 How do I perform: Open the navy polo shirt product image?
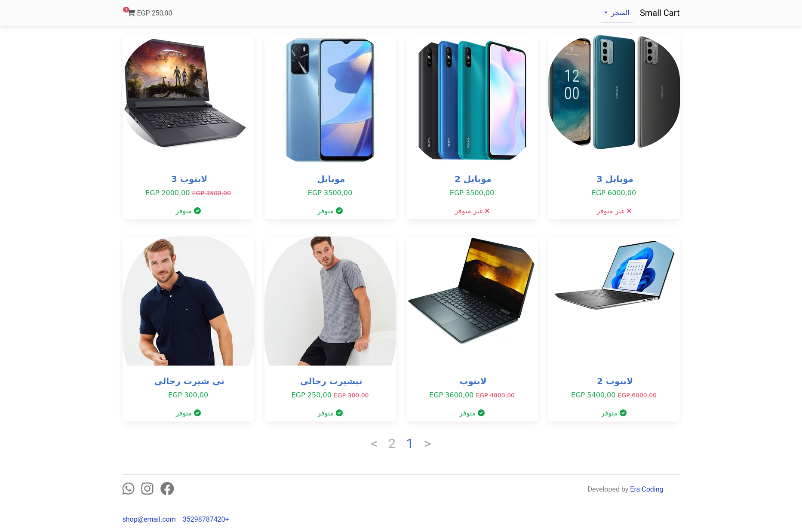pyautogui.click(x=188, y=301)
